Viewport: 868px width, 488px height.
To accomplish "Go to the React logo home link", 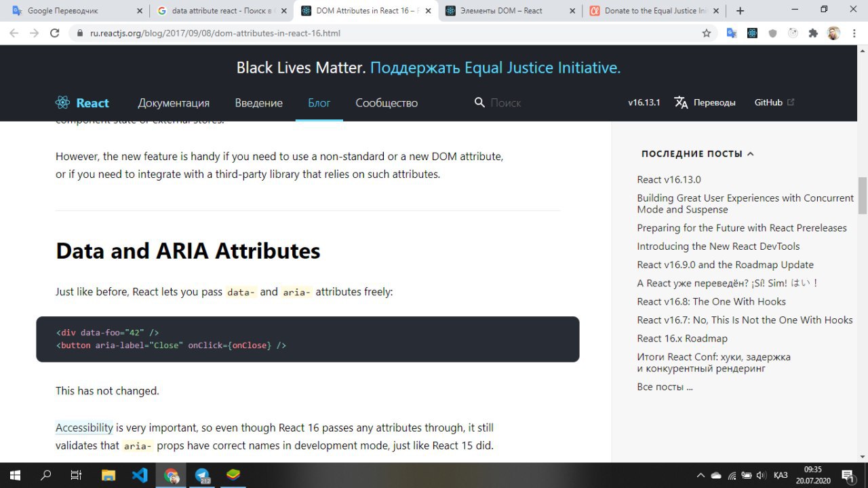I will tap(82, 102).
